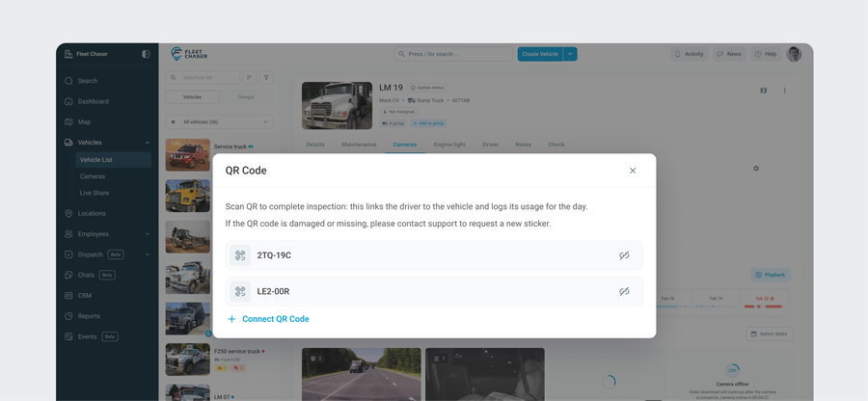Focus the top search field

(453, 54)
